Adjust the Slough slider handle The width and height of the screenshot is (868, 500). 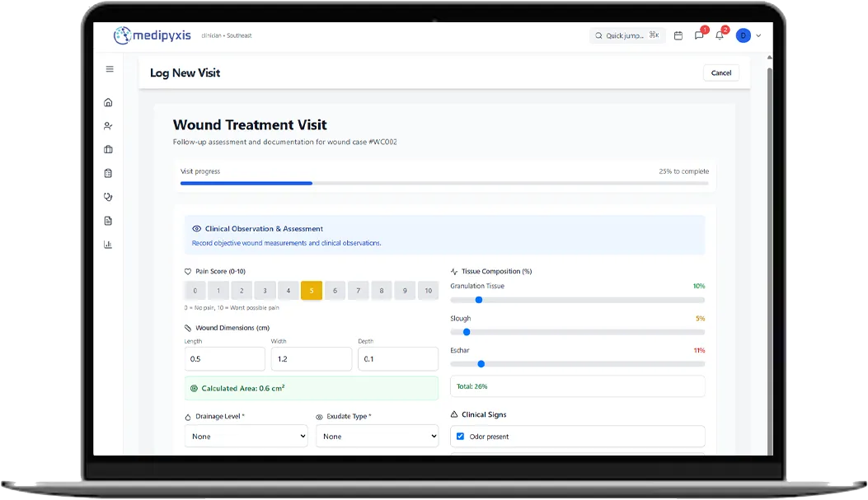tap(467, 332)
